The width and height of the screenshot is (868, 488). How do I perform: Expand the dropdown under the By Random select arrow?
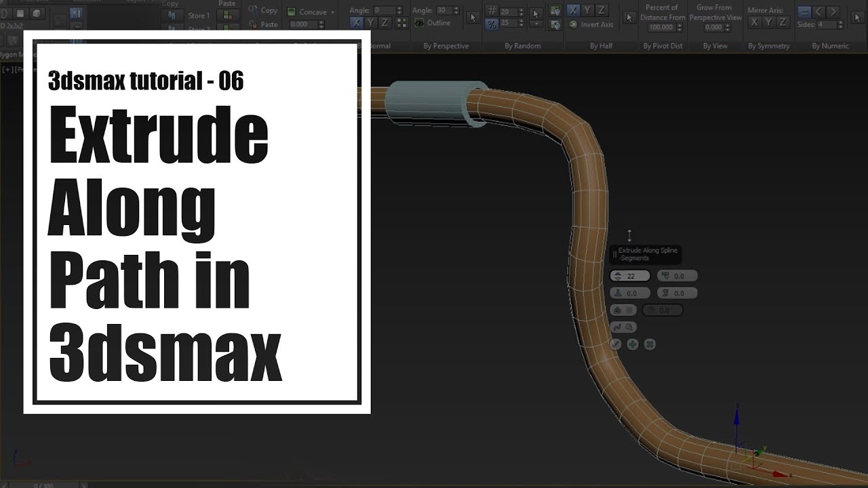pos(536,24)
